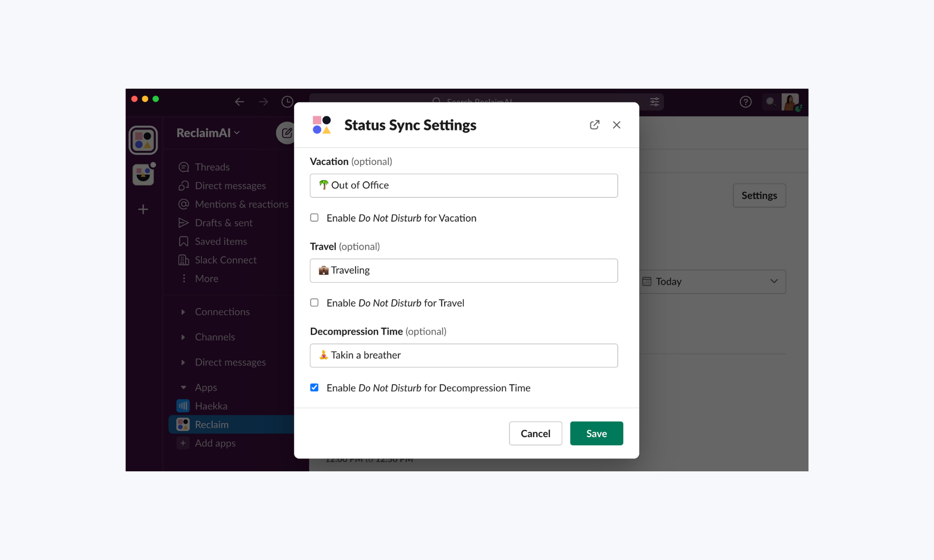Click Add apps
This screenshot has width=934, height=560.
(x=215, y=443)
